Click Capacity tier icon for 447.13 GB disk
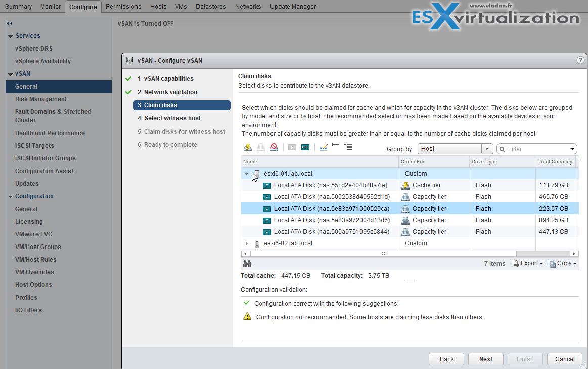The width and height of the screenshot is (588, 369). (x=405, y=232)
